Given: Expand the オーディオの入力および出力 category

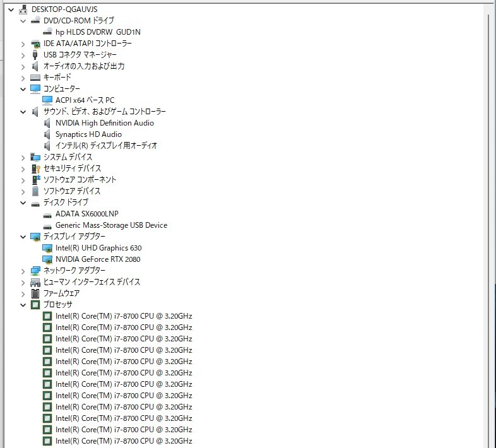Looking at the screenshot, I should (x=23, y=67).
